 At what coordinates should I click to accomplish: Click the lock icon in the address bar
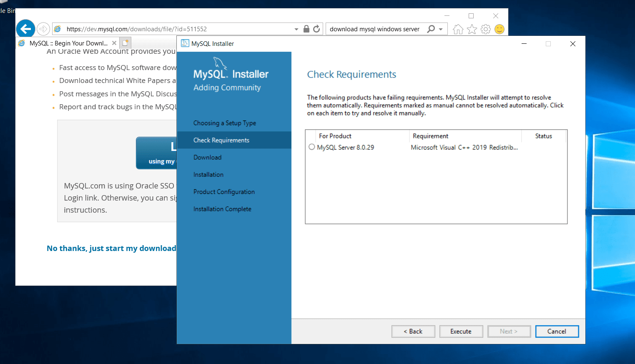coord(306,29)
